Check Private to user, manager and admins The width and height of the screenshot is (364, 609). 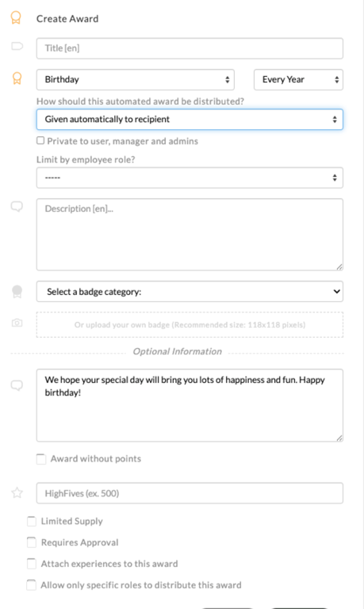point(40,140)
